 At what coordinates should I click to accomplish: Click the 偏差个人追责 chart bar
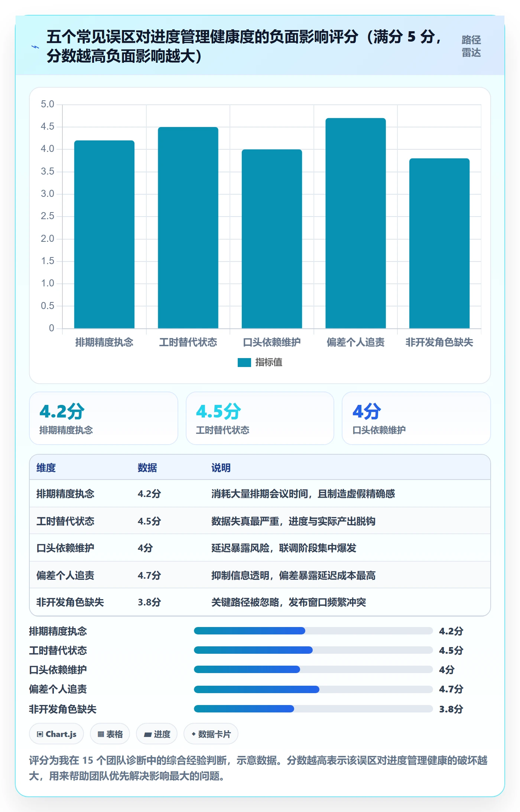click(355, 223)
